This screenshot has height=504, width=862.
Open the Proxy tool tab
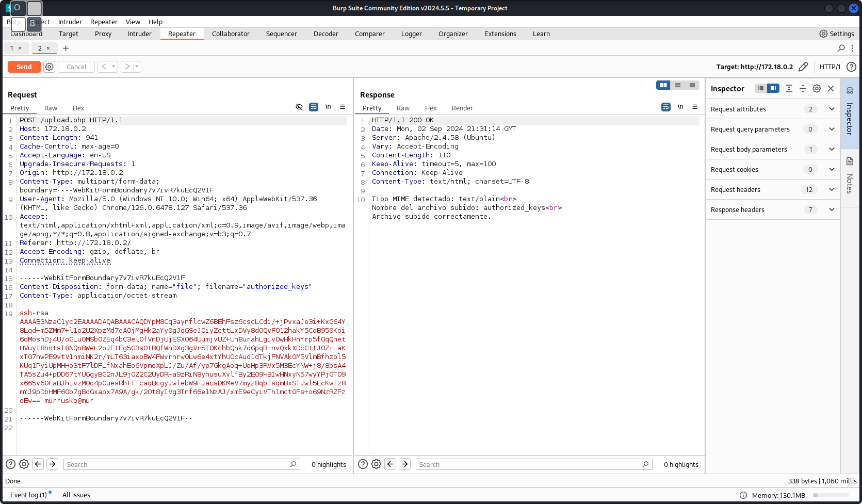[103, 34]
